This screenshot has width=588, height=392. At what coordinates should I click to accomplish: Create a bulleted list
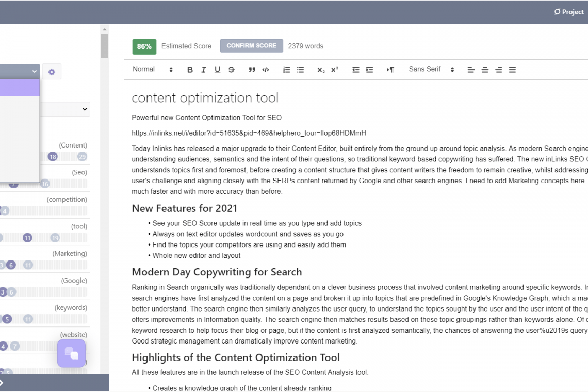coord(300,70)
